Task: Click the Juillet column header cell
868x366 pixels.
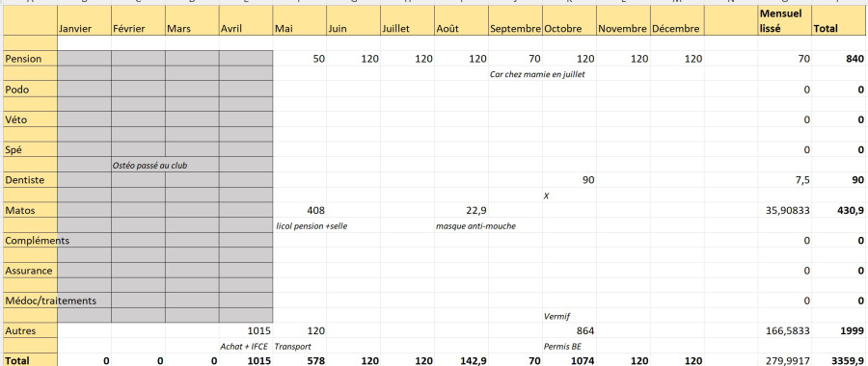Action: tap(407, 21)
